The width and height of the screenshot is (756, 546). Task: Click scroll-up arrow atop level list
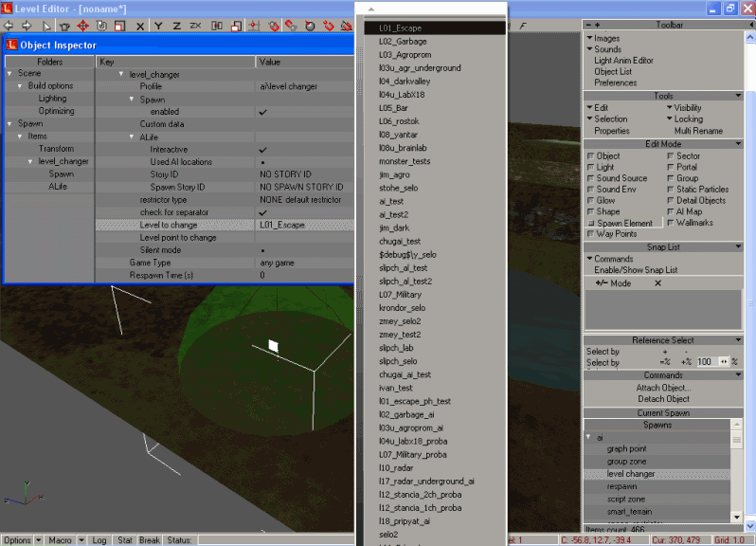click(370, 9)
